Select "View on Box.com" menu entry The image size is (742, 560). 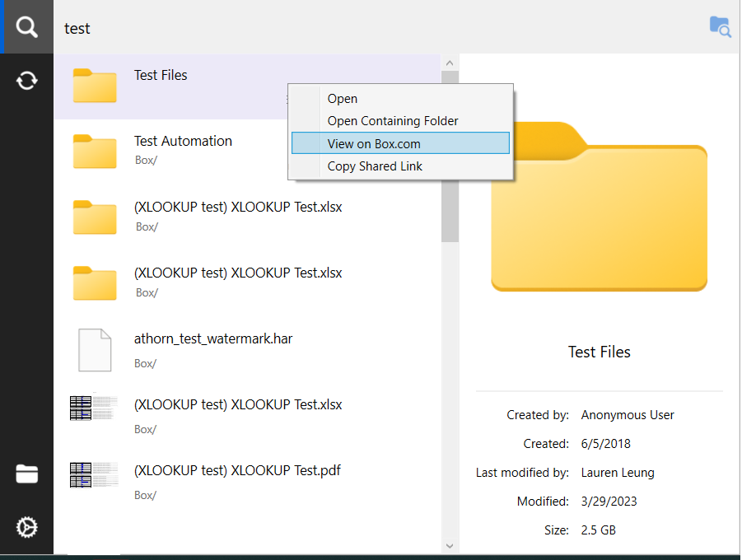tap(374, 143)
